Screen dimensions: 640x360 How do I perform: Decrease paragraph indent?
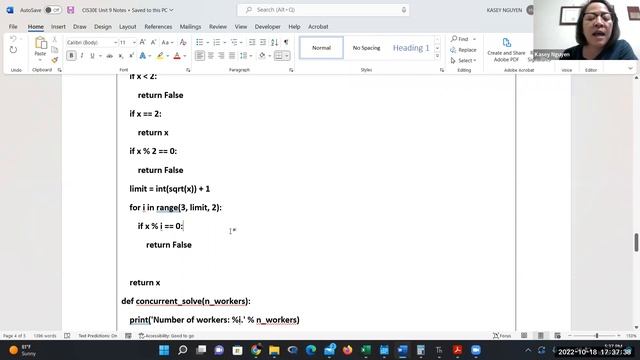(x=252, y=42)
